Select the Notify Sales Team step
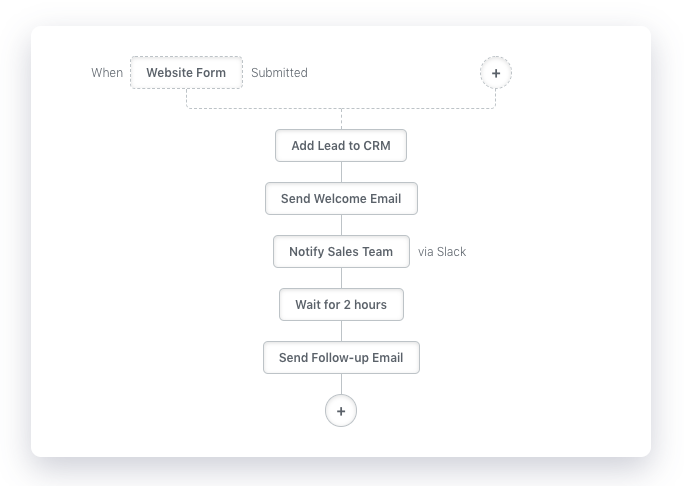The width and height of the screenshot is (684, 486). tap(341, 251)
